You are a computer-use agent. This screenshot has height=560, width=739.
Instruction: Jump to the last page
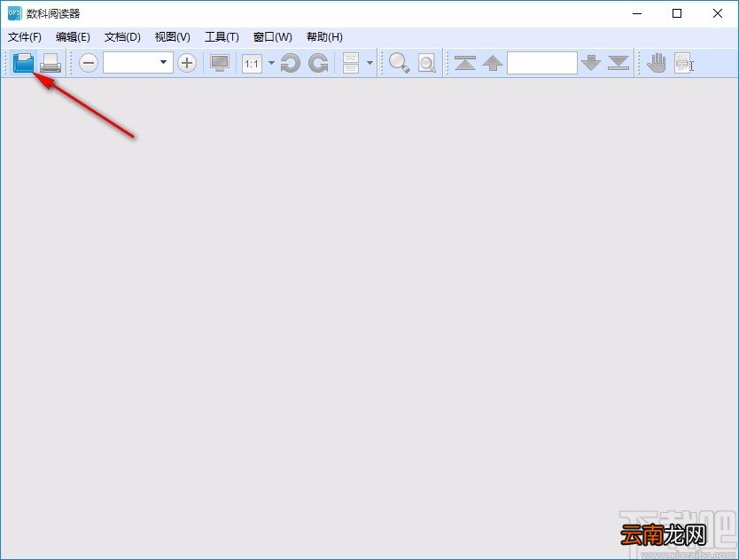[x=618, y=63]
